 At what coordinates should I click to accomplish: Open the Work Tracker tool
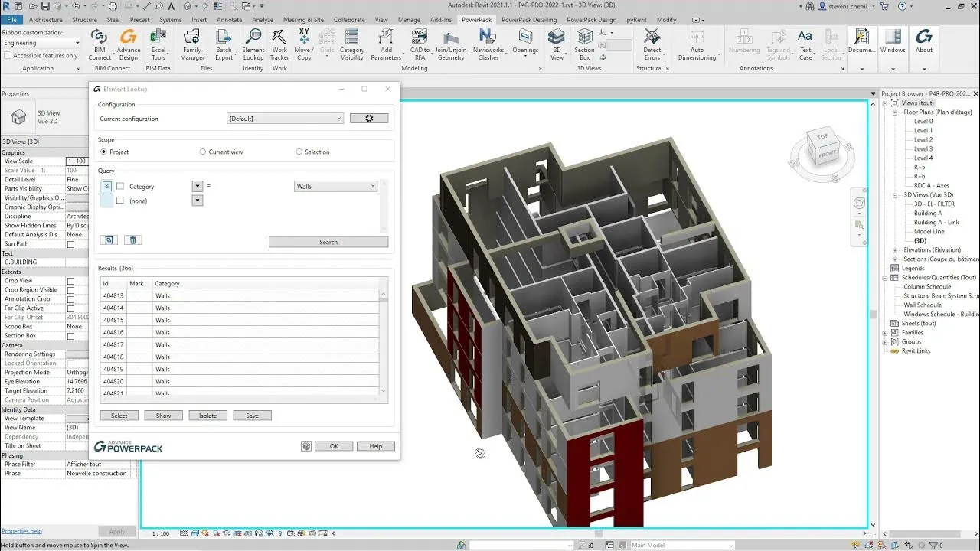279,45
